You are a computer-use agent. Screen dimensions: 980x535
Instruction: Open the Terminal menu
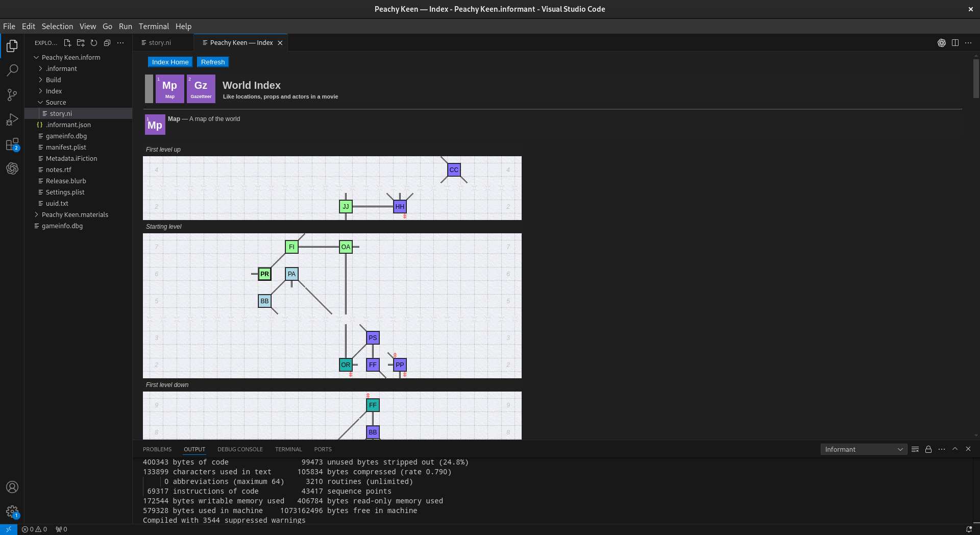pos(154,27)
